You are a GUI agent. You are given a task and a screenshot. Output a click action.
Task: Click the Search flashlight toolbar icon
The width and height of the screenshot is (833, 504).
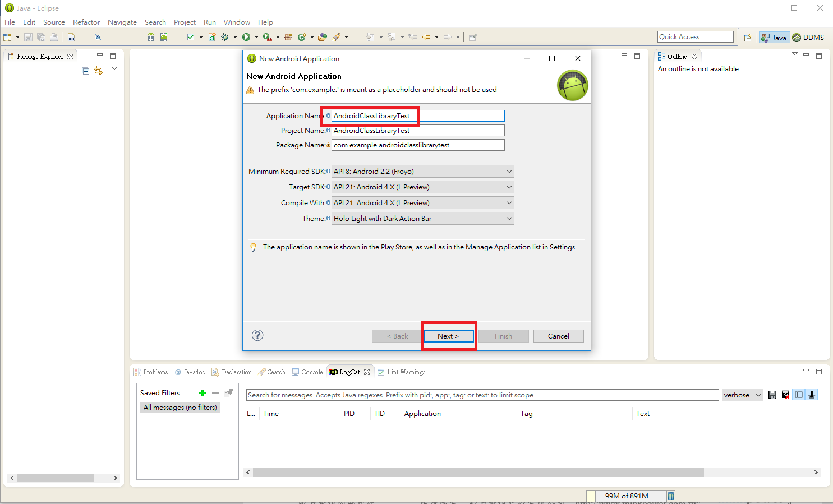pos(337,37)
